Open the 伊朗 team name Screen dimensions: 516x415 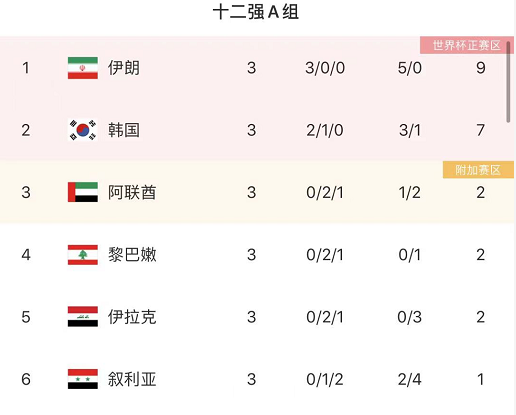[123, 68]
